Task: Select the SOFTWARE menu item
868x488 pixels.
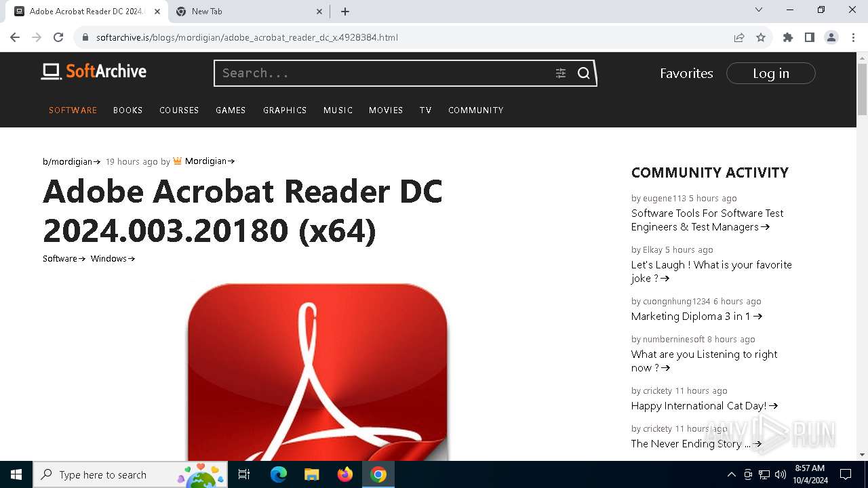Action: tap(73, 110)
